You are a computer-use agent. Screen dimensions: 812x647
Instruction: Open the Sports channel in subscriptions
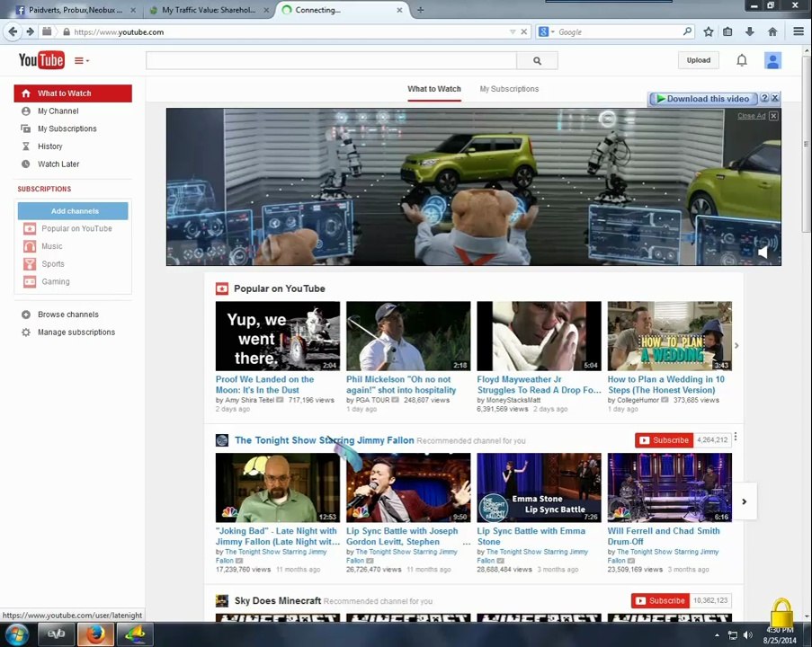53,264
